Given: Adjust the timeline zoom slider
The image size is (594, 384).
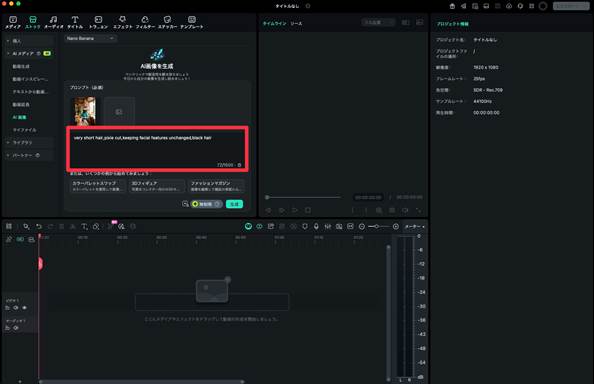Looking at the screenshot, I should 378,226.
